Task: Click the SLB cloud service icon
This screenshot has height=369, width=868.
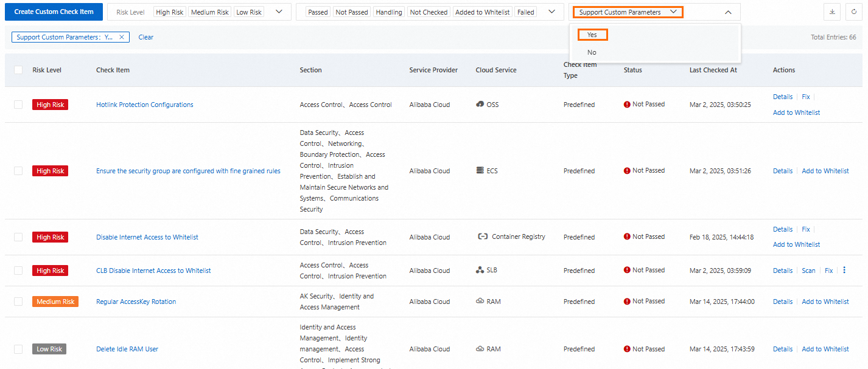Action: point(480,271)
